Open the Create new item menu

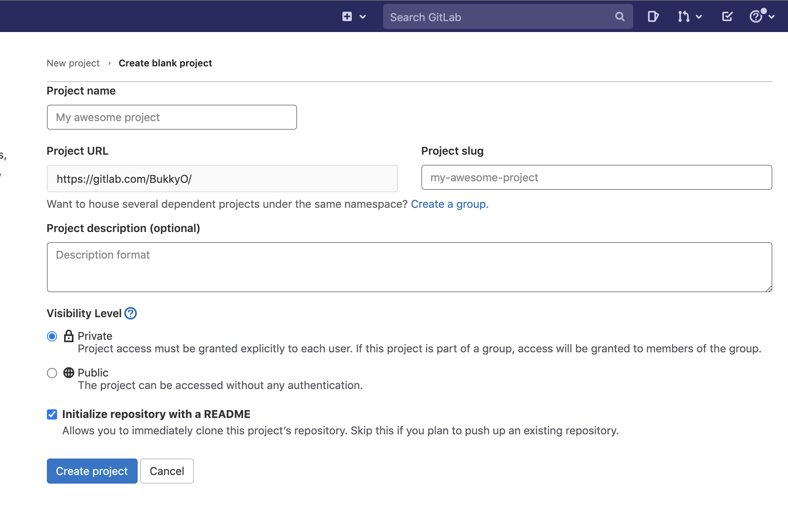click(x=347, y=16)
